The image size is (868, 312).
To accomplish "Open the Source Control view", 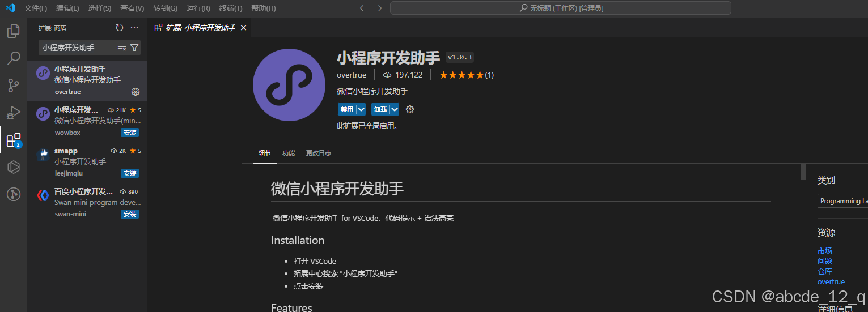I will [14, 86].
